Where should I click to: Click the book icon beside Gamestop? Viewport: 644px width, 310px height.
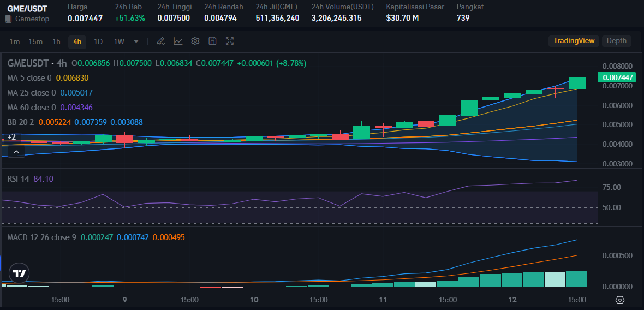(x=8, y=19)
